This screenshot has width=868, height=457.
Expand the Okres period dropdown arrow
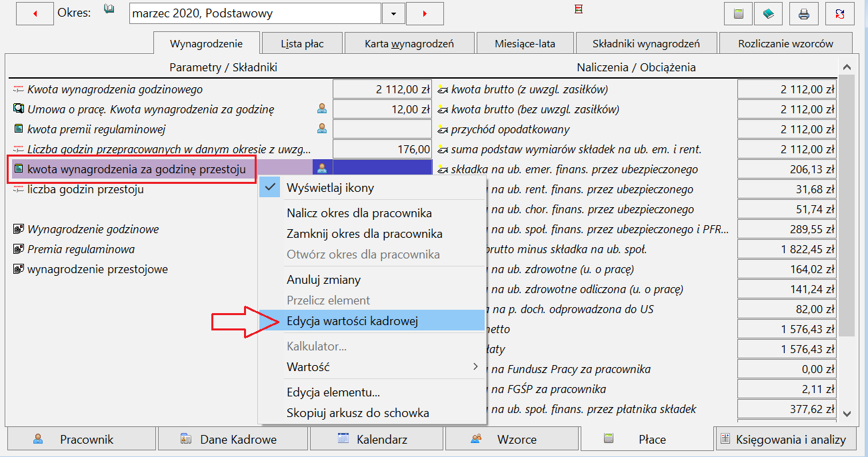point(393,13)
